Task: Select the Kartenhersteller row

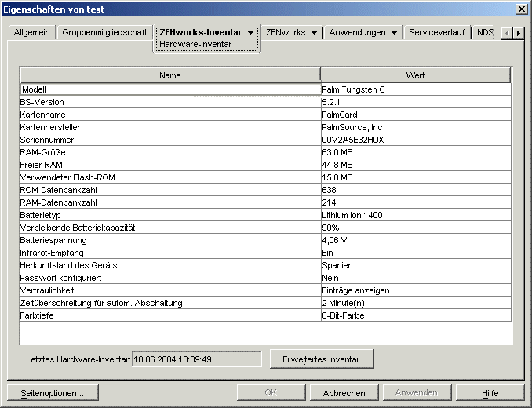Action: (265, 127)
